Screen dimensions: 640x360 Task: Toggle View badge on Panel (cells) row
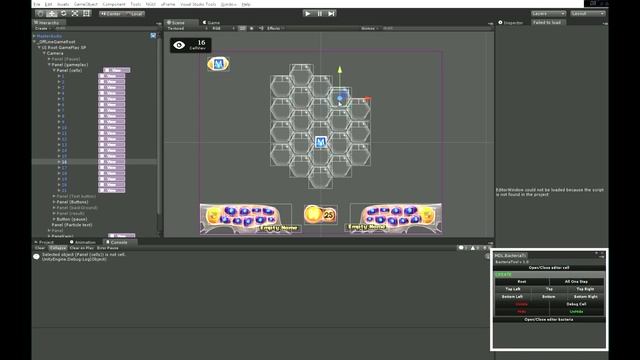116,70
